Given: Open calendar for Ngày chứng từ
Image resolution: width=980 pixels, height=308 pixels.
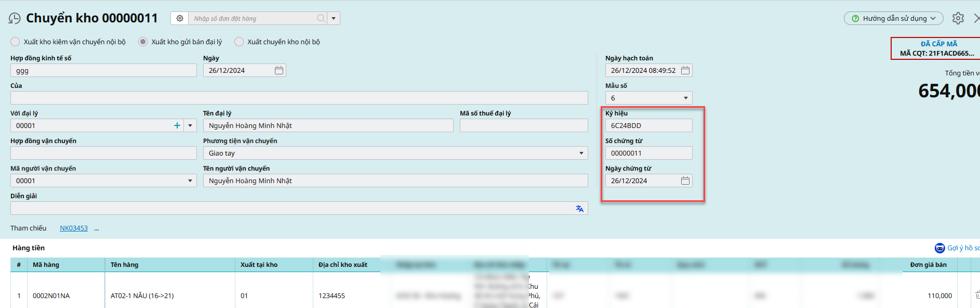Looking at the screenshot, I should [x=685, y=181].
